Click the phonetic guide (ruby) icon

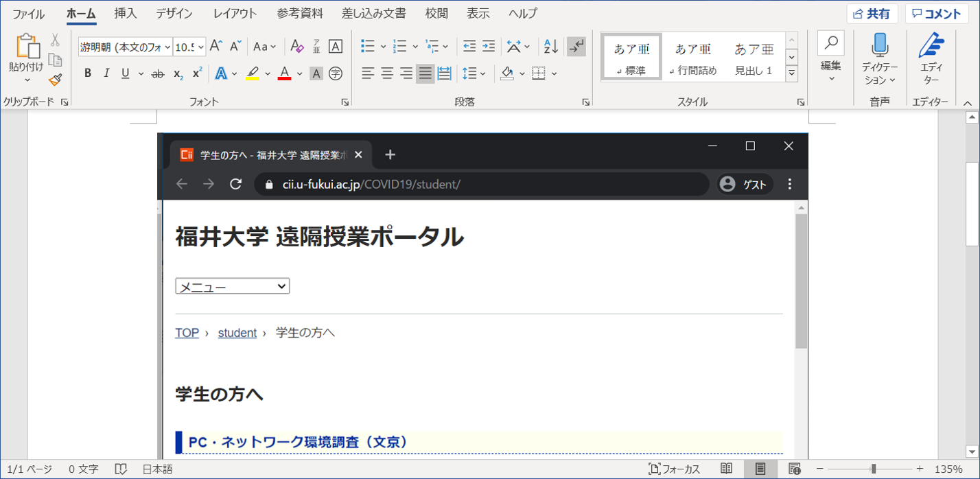point(316,47)
